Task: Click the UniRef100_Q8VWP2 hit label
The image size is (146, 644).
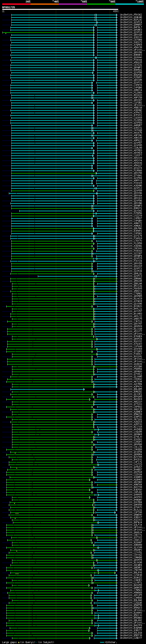Action: pos(131,67)
